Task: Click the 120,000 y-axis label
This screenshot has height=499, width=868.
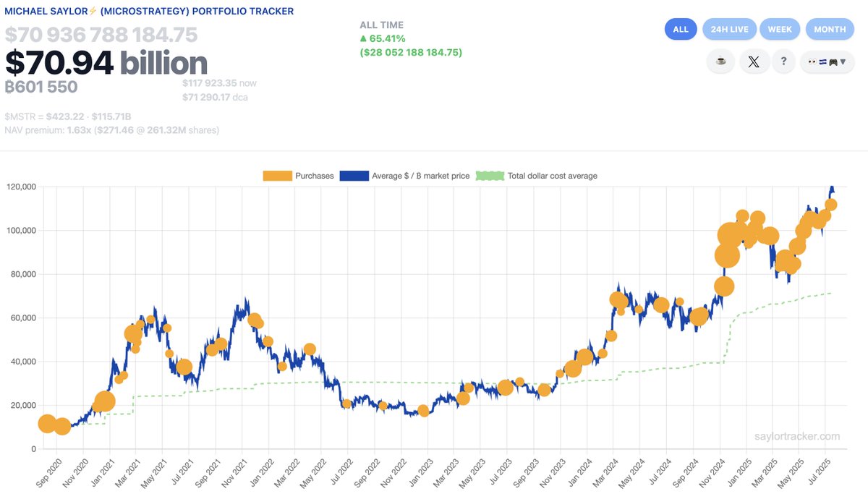Action: (x=20, y=187)
